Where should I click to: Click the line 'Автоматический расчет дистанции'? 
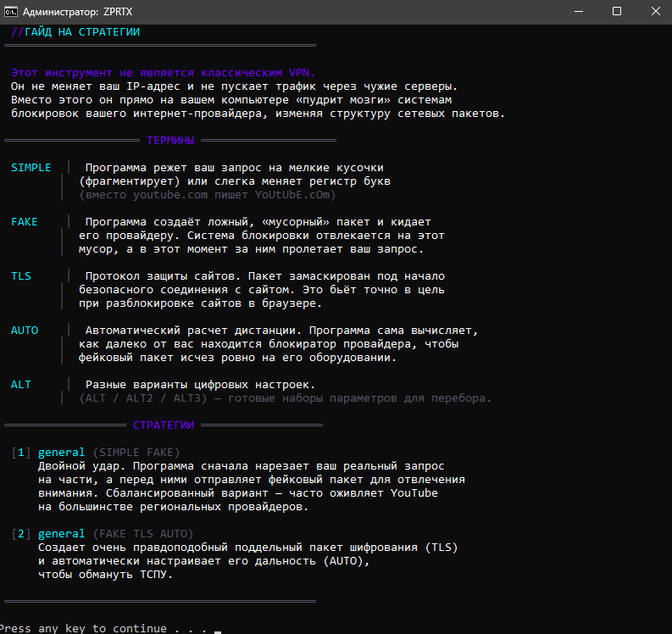[281, 331]
